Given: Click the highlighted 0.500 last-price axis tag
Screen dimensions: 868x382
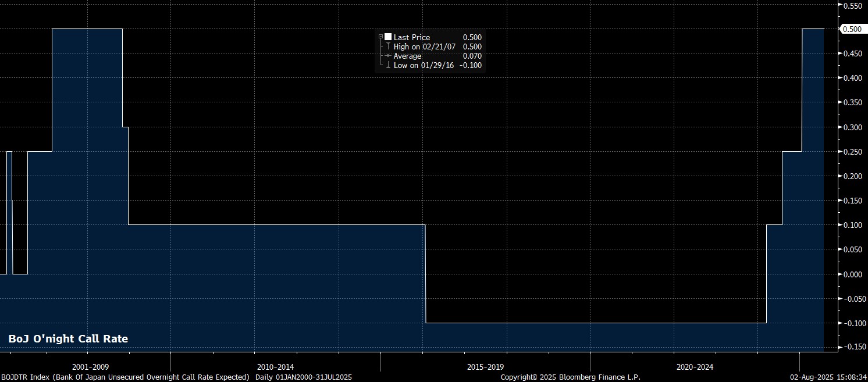Looking at the screenshot, I should click(x=854, y=29).
